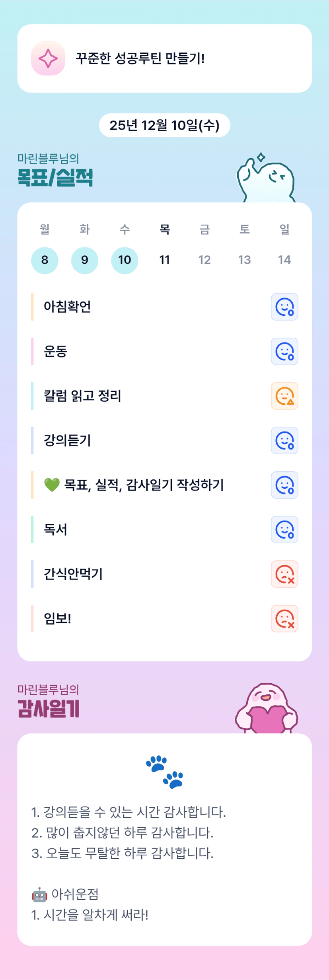Open the 꾸준한 성공루틴 만들기! banner
The image size is (329, 980).
tap(165, 58)
